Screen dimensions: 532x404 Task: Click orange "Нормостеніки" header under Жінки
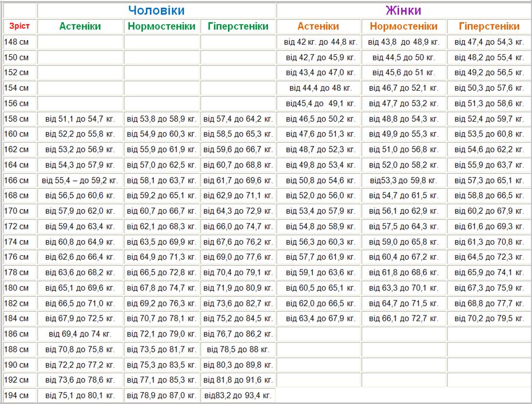[x=404, y=26]
